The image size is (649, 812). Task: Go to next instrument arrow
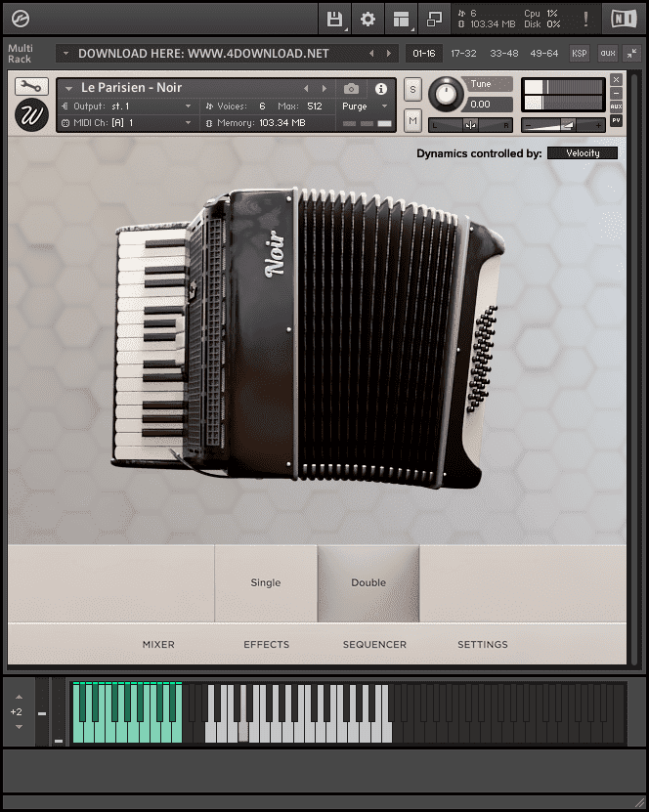click(x=324, y=89)
